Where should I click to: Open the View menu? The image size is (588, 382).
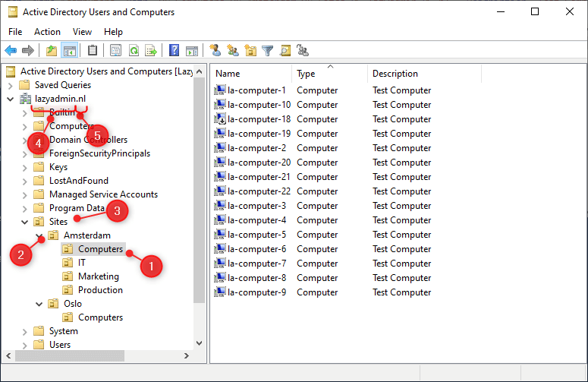[82, 32]
